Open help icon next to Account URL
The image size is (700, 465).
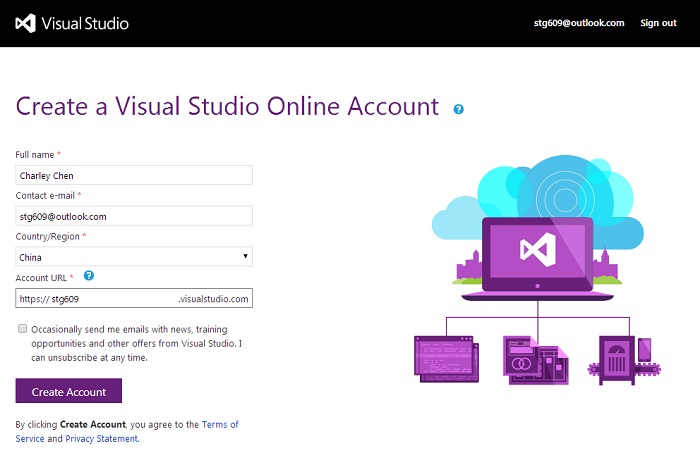point(89,276)
